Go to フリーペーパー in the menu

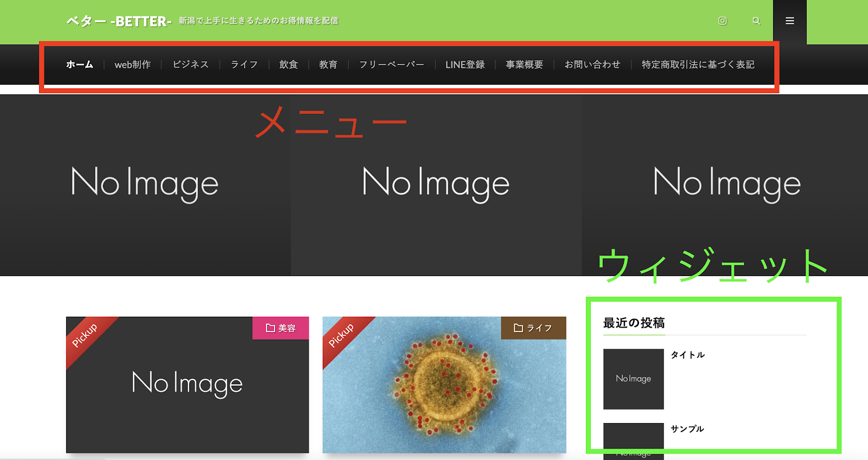(x=392, y=65)
